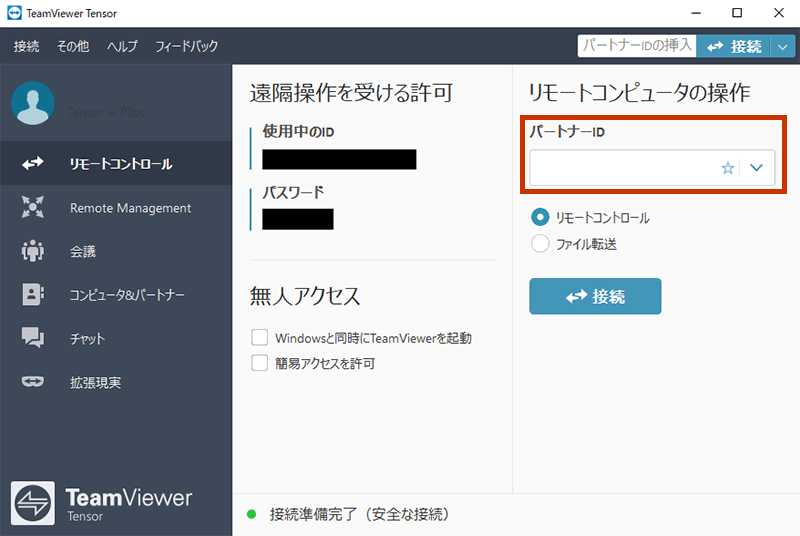The height and width of the screenshot is (536, 800).
Task: Click the TeamViewer title bar app icon
Action: coord(14,13)
